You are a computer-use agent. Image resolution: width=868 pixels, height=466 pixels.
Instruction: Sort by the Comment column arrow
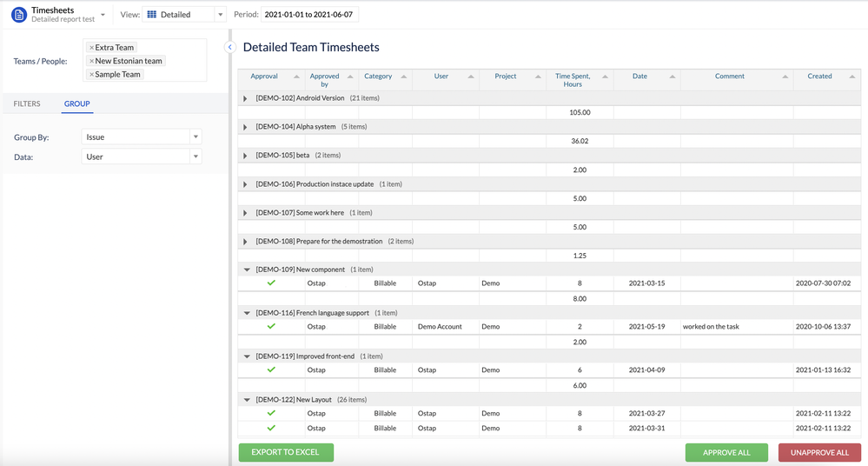[x=785, y=77]
